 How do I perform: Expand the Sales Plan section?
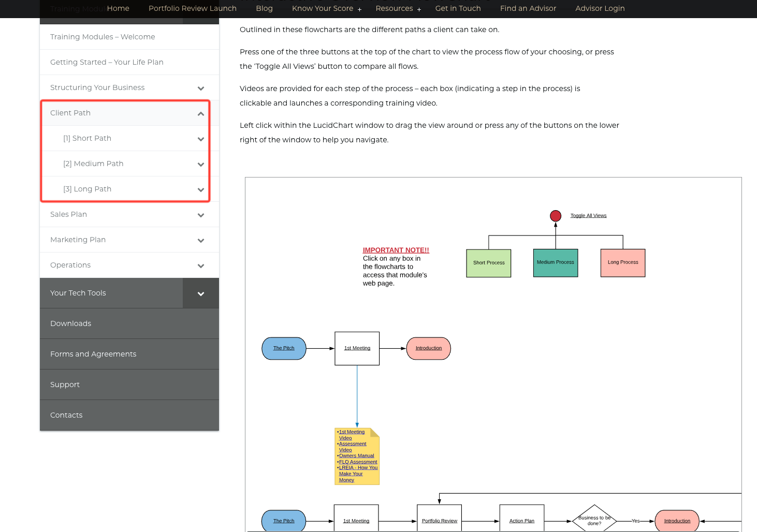[x=201, y=214]
